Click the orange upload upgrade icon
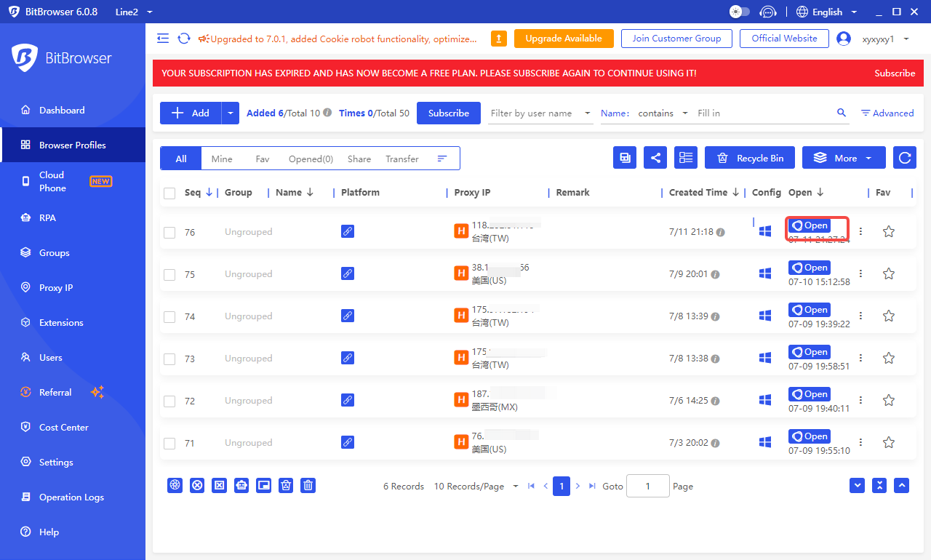The height and width of the screenshot is (560, 931). (499, 39)
